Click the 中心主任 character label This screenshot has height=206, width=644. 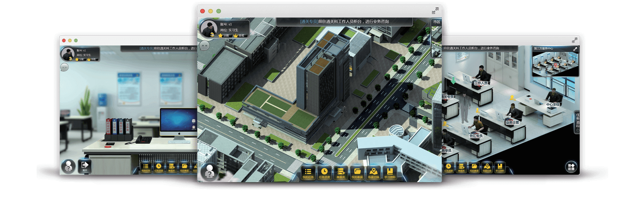(x=552, y=105)
